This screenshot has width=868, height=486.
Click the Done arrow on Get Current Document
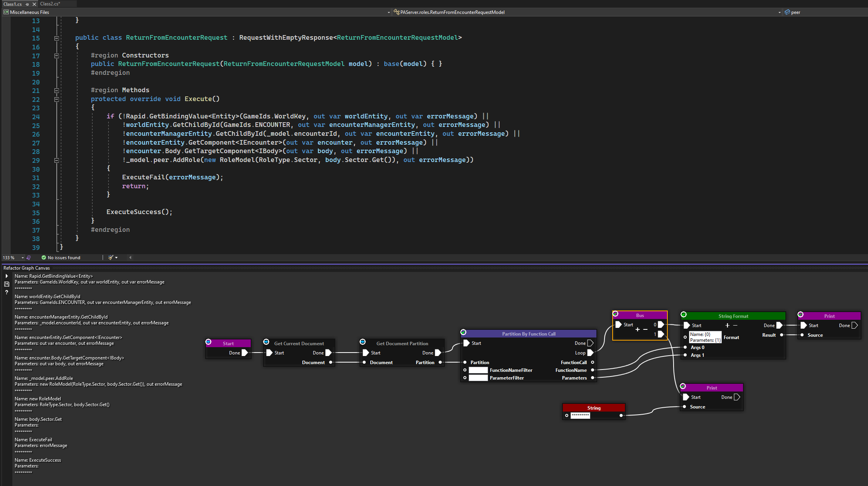(x=328, y=353)
